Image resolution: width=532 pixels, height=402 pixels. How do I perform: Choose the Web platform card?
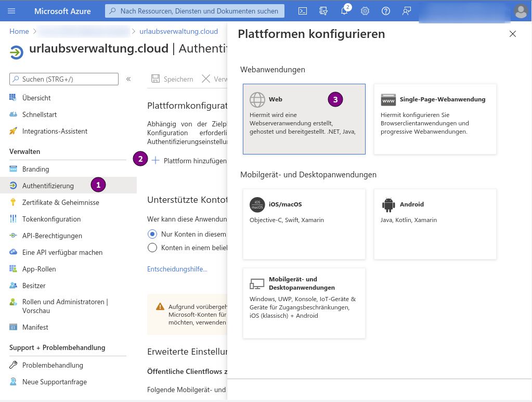(x=304, y=119)
